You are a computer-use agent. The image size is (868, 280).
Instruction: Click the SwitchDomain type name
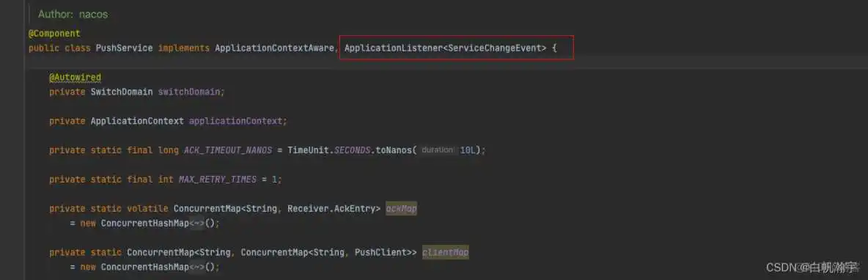coord(122,92)
